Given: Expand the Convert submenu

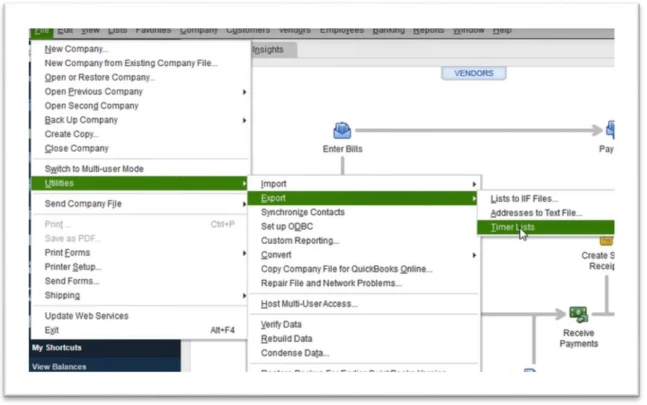Looking at the screenshot, I should click(278, 255).
